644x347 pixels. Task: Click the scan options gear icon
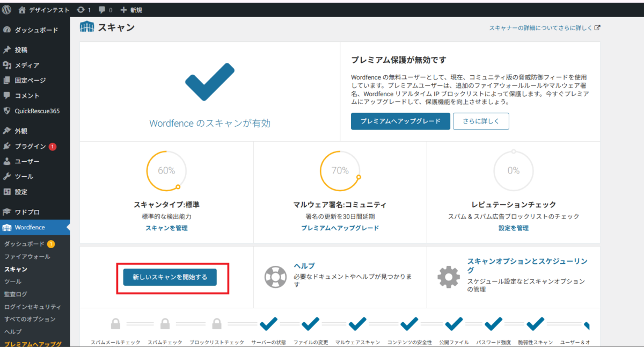[449, 277]
